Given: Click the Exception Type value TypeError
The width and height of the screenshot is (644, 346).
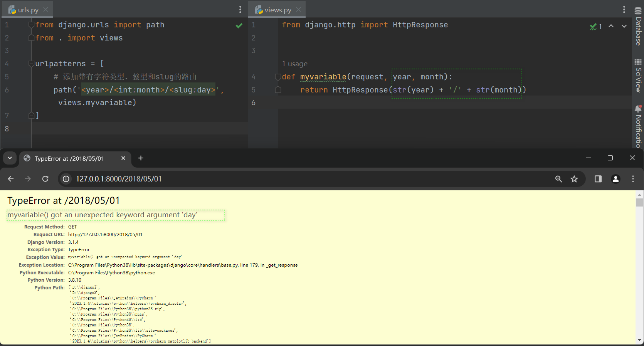Looking at the screenshot, I should [x=79, y=250].
